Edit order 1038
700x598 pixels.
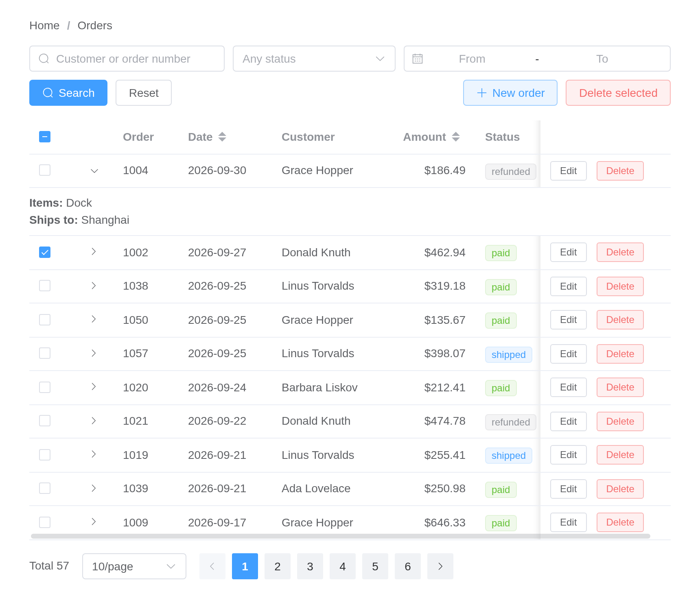coord(569,286)
